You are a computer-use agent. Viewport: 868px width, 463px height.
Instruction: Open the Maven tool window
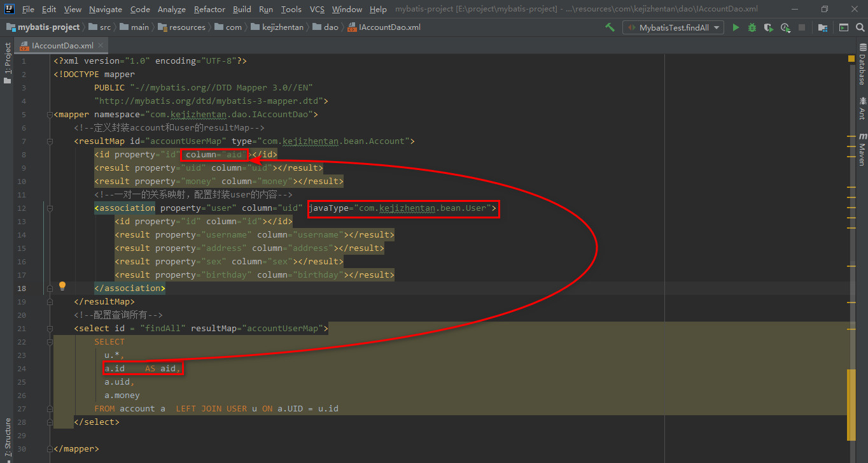[862, 149]
